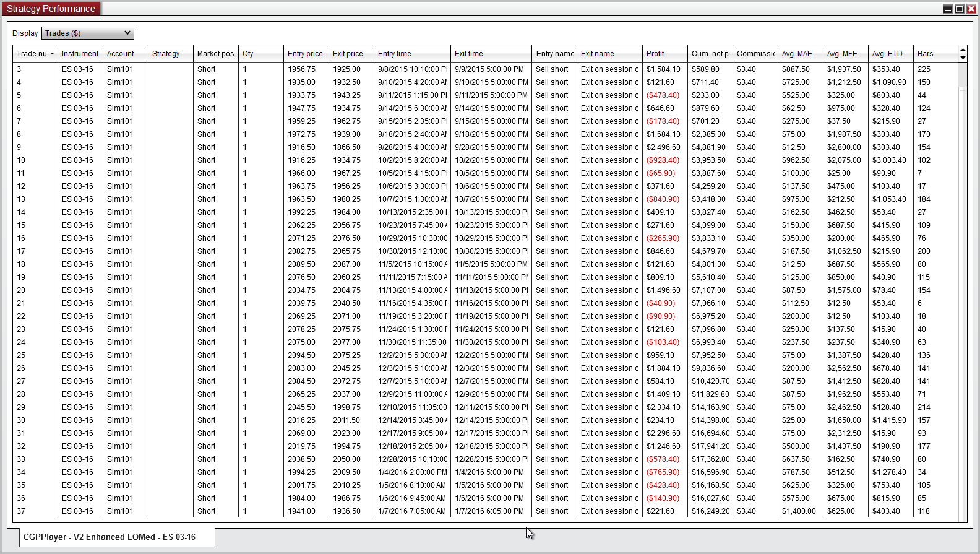Click entry price 1941.00 in trade 37
980x554 pixels.
[301, 511]
